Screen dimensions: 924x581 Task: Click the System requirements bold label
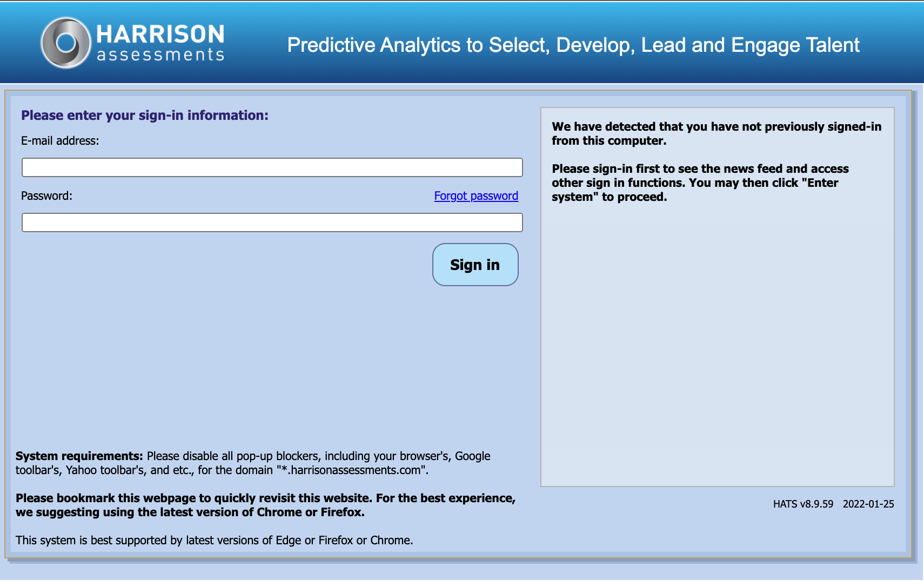[79, 456]
